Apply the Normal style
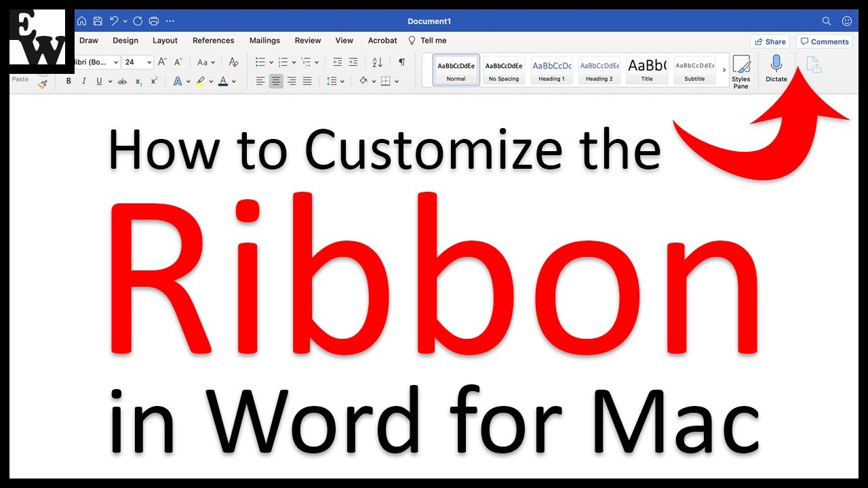Viewport: 868px width, 488px height. coord(456,70)
